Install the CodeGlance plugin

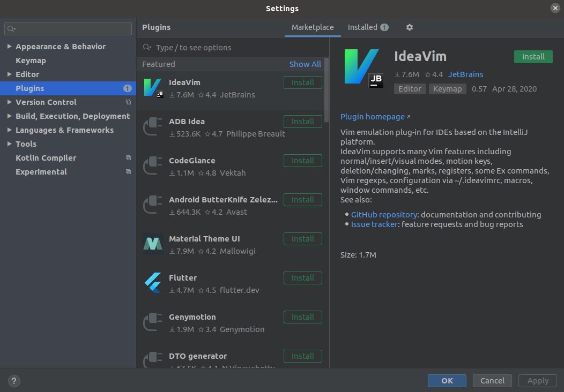303,161
